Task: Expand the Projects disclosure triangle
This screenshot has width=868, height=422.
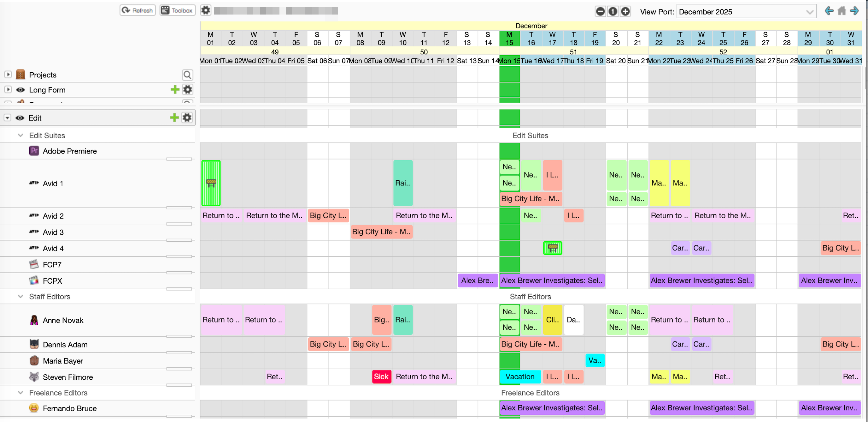Action: (8, 75)
